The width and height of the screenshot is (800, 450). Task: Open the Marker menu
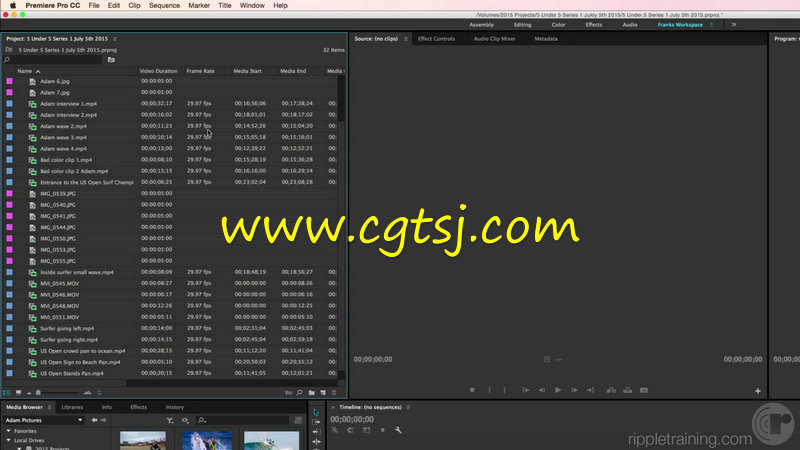pyautogui.click(x=199, y=5)
